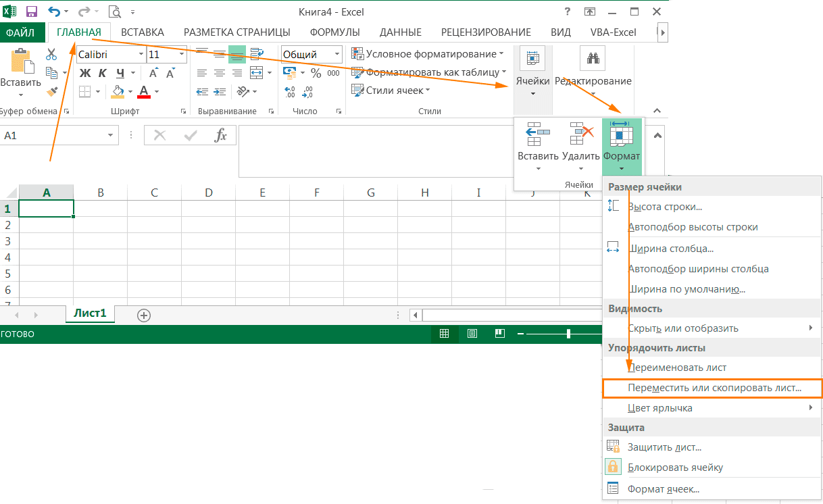823x504 pixels.
Task: Choose Переместить или скопировать лист menu item
Action: pos(712,388)
